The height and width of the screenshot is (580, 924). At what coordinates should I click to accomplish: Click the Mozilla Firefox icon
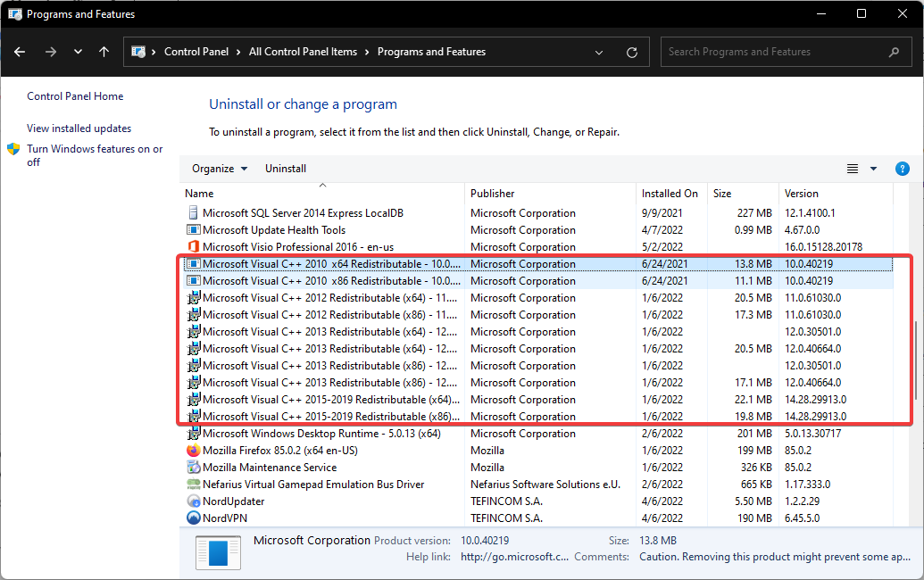click(193, 451)
